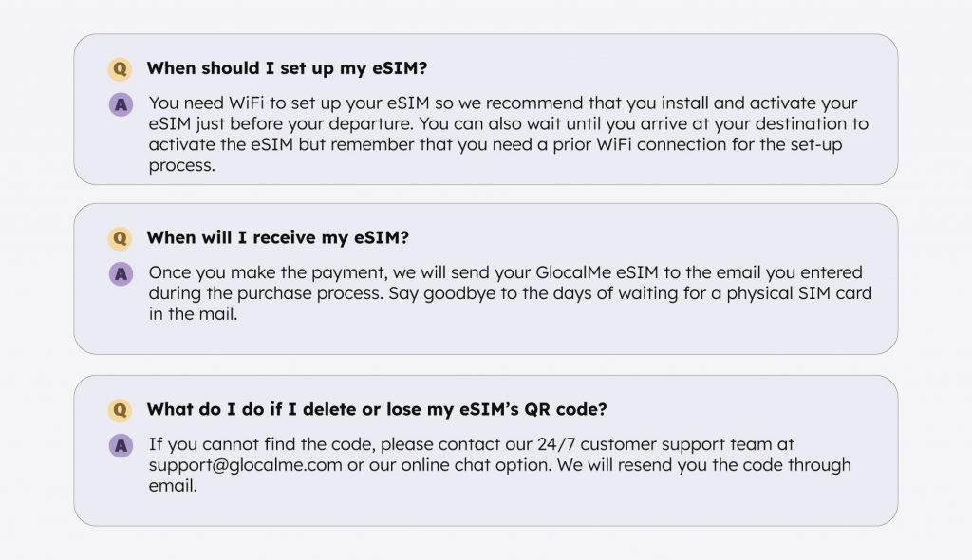Click the QR code resend answer paragraph
This screenshot has height=560, width=972.
pyautogui.click(x=499, y=465)
